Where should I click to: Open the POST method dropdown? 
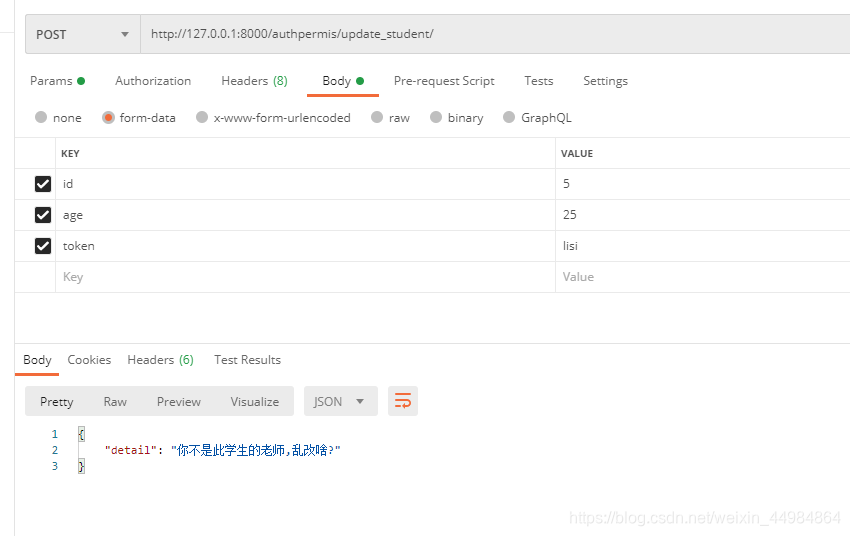tap(83, 34)
